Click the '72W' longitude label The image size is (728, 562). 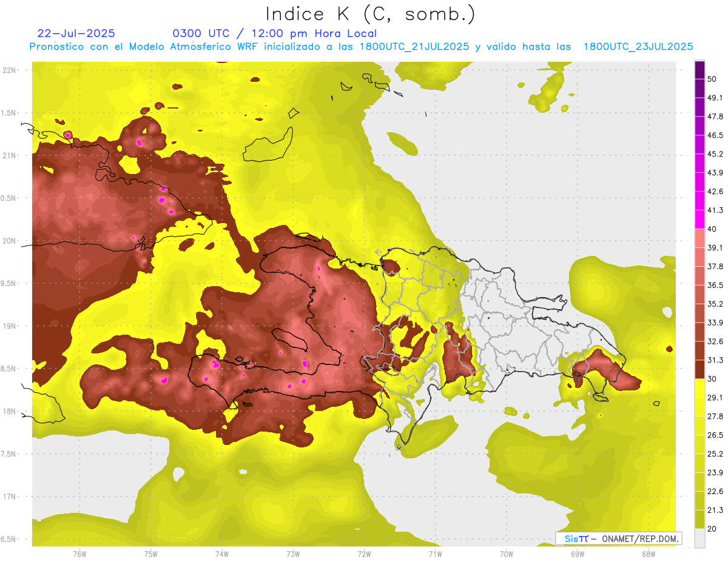(x=364, y=554)
